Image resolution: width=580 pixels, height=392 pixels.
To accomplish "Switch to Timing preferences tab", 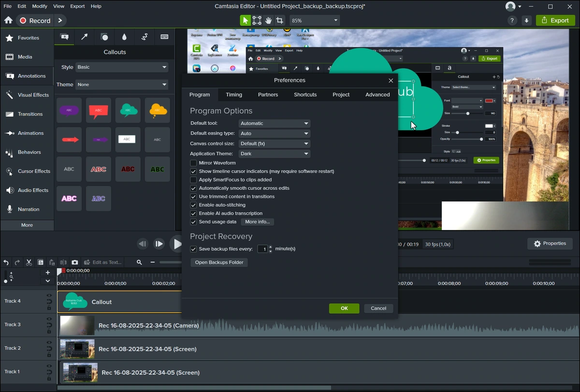I will pos(234,95).
